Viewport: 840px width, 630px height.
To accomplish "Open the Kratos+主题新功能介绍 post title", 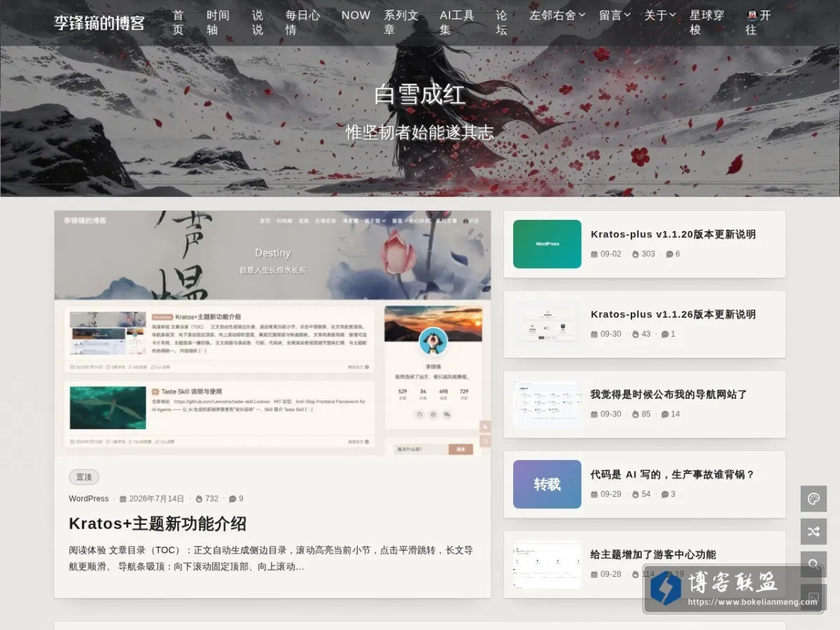I will pos(157,524).
